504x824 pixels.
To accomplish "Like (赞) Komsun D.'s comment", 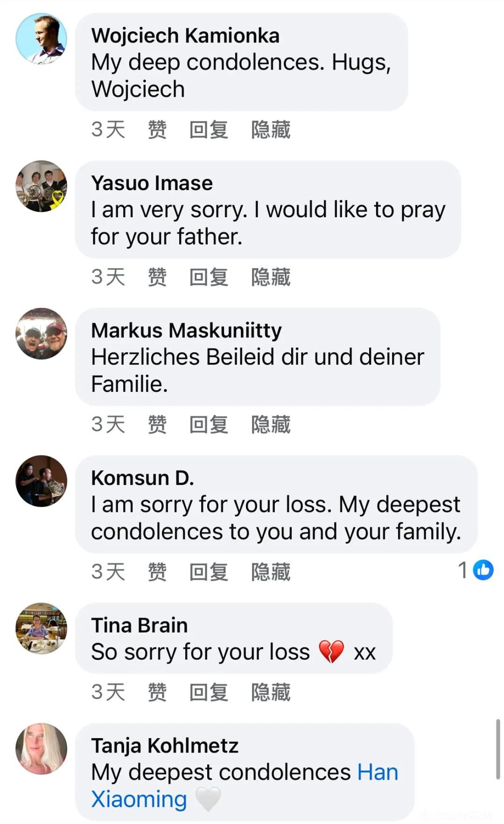I will point(157,572).
